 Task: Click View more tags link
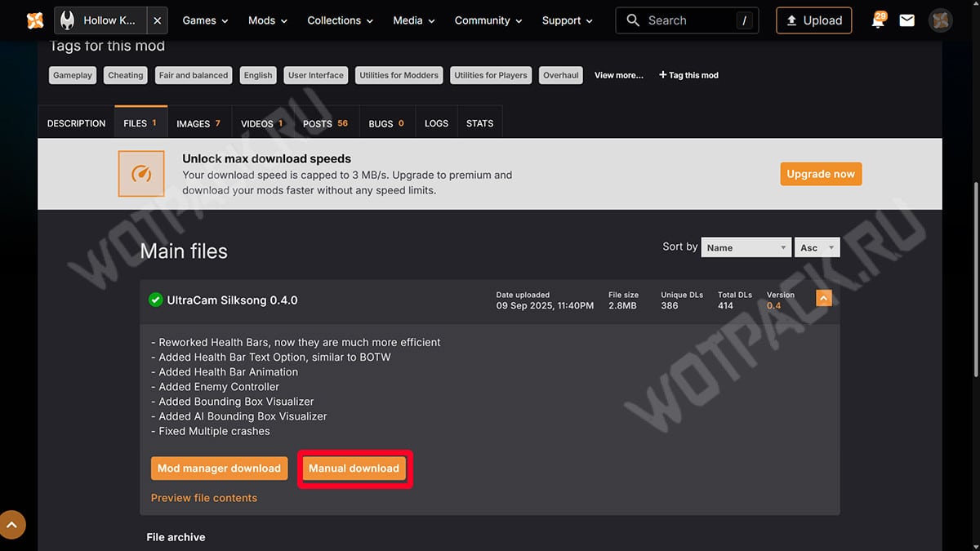619,75
